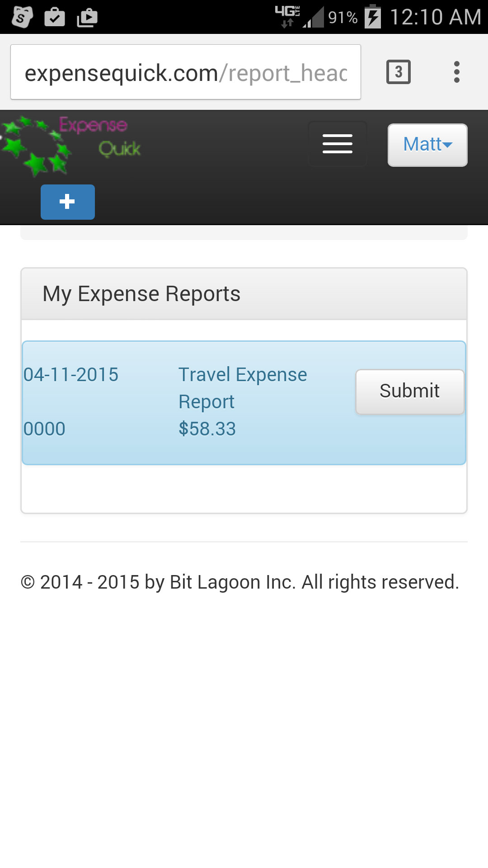Tap the media play notification icon
Screen dimensions: 488x868
87,18
